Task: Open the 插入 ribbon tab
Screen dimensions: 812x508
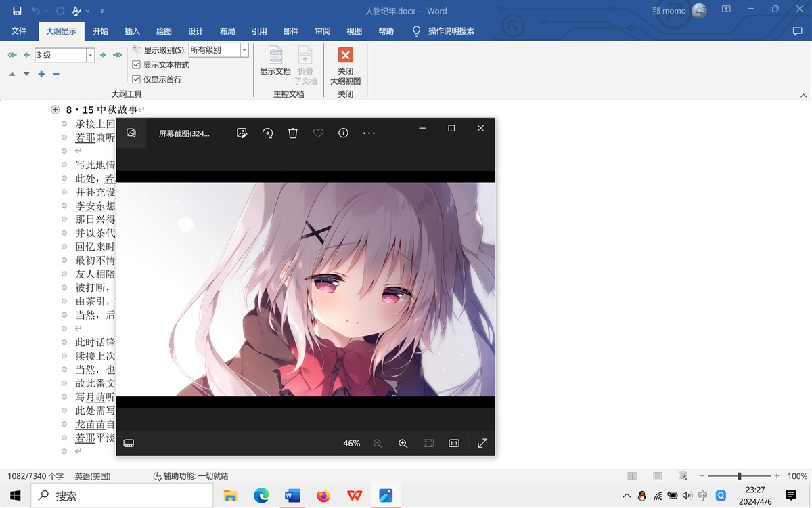Action: pos(132,31)
